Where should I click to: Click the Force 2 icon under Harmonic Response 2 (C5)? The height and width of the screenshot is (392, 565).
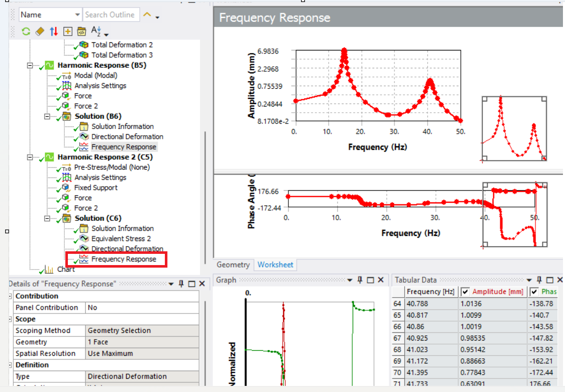pos(65,207)
